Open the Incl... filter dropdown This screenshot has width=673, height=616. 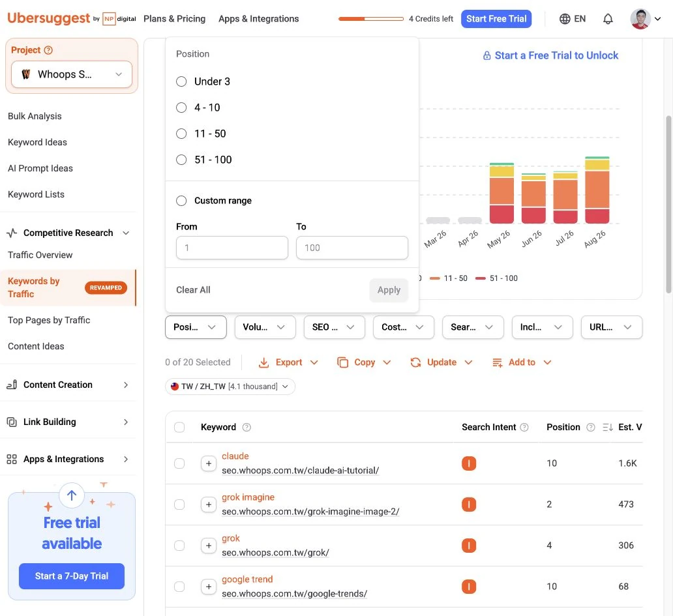click(542, 327)
